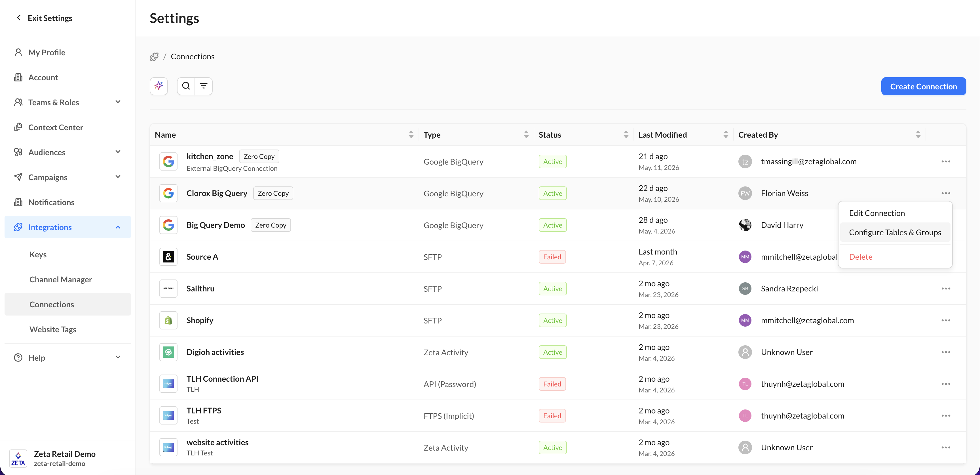Select Connections in the sidebar
The height and width of the screenshot is (475, 980).
68,304
